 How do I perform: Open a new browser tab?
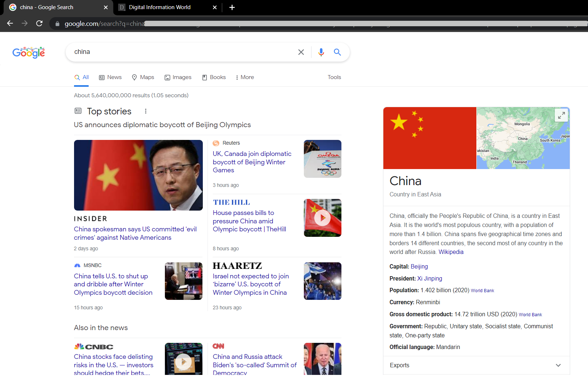232,7
